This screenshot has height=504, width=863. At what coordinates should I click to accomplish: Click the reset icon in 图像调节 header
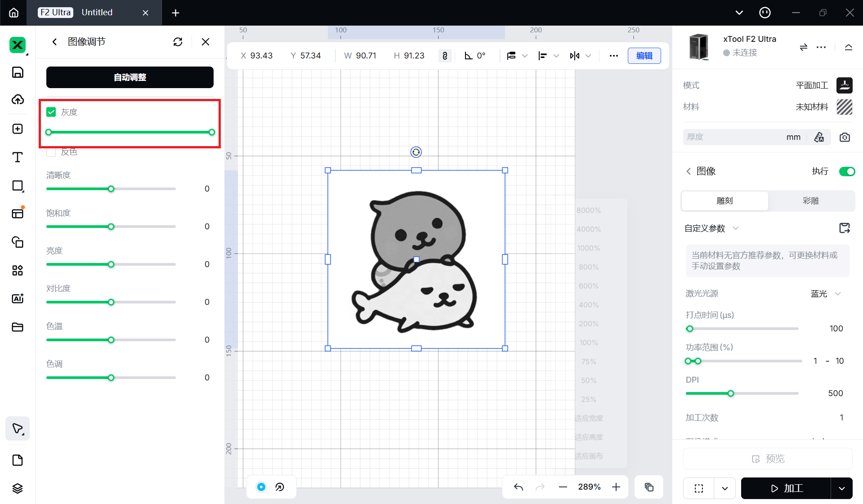pyautogui.click(x=178, y=42)
